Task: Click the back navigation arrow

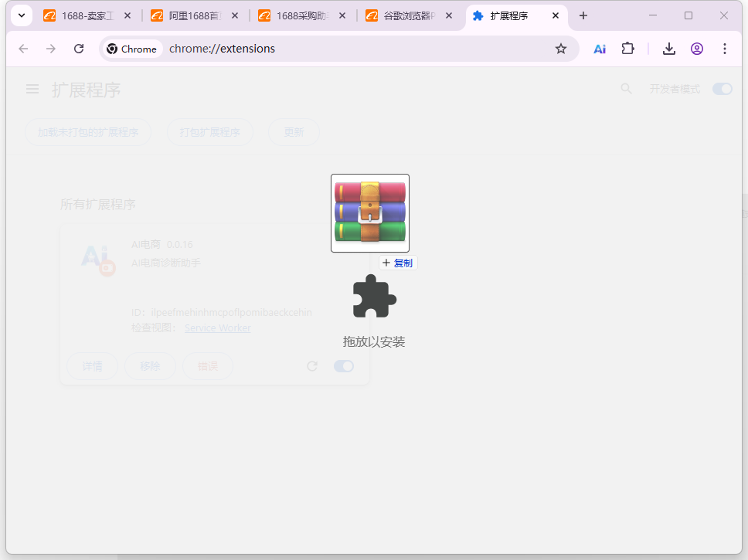Action: [23, 48]
